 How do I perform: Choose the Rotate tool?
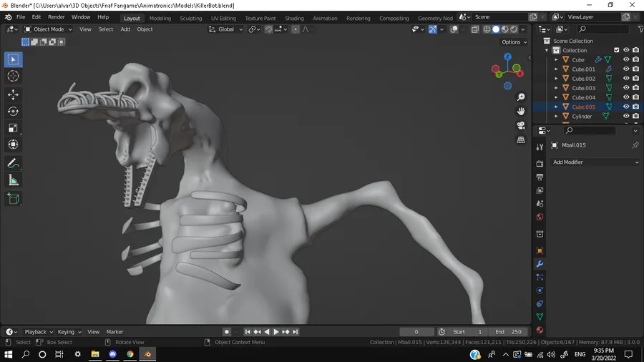(x=13, y=111)
